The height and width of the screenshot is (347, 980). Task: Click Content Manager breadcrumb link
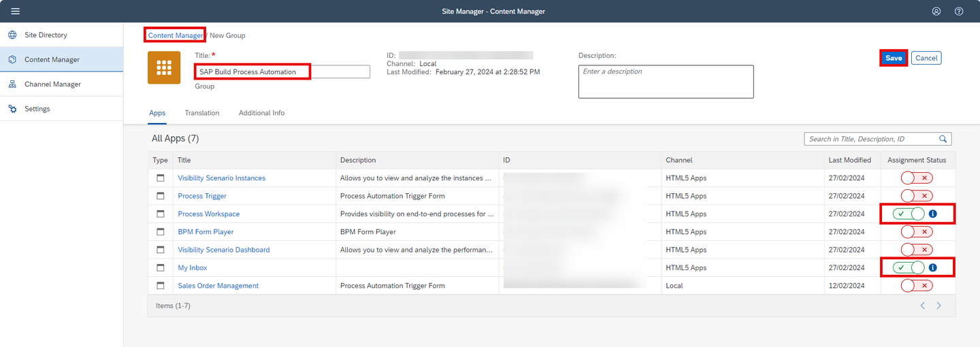click(x=176, y=35)
